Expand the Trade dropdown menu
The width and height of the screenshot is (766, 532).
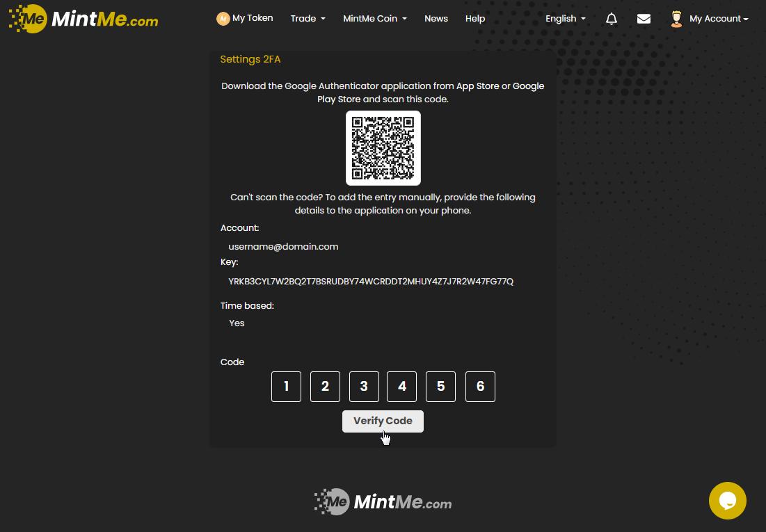pos(308,19)
